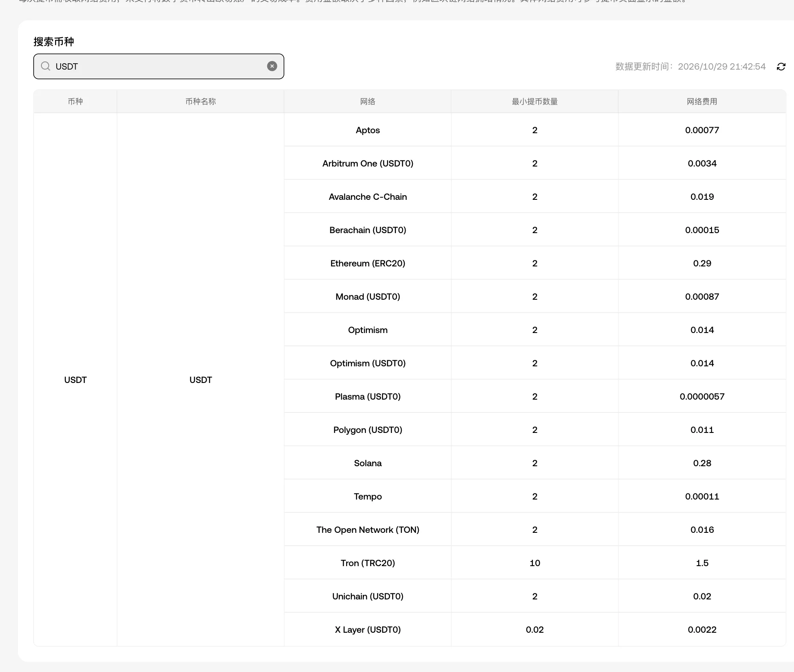Select Ethereum (ERC20) network cell

click(368, 263)
